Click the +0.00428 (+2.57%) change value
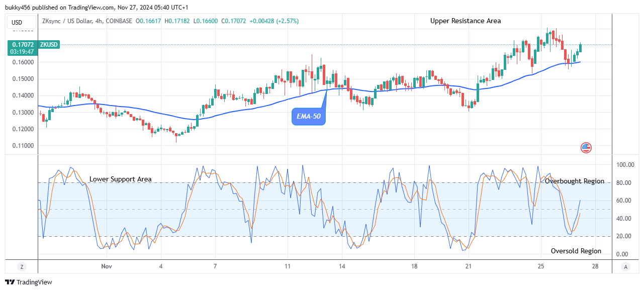Image resolution: width=644 pixels, height=291 pixels. pos(275,21)
